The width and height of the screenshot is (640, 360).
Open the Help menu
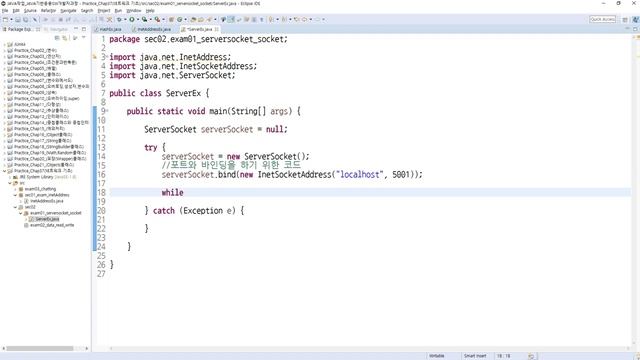point(150,11)
